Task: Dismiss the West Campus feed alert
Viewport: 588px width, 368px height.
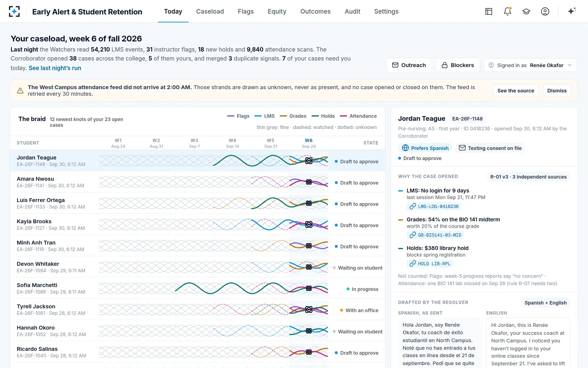Action: pyautogui.click(x=557, y=91)
